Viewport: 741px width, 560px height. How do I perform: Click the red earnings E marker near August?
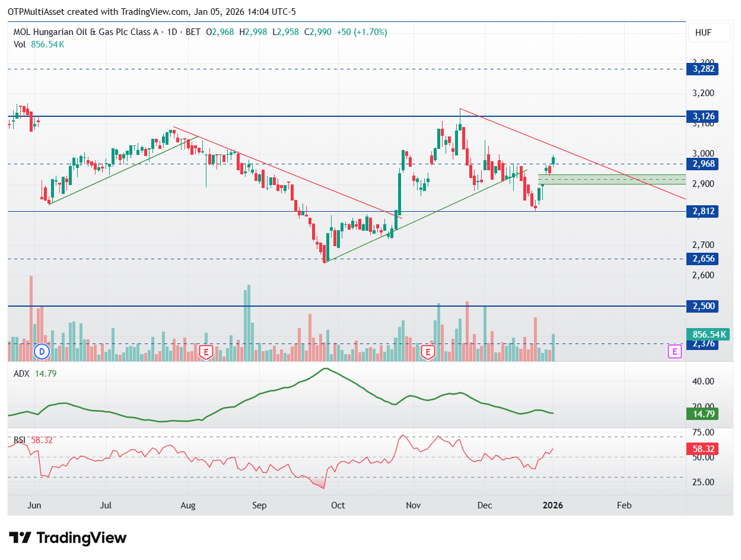pos(206,352)
